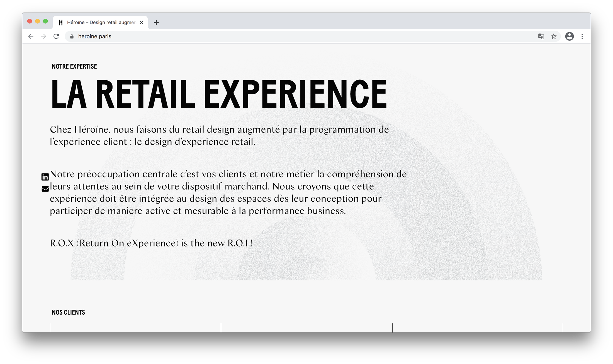
Task: View site information via the lock icon
Action: pos(72,36)
